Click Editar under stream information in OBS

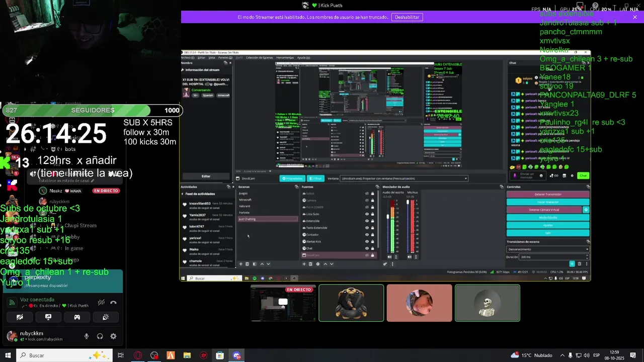pos(206,176)
